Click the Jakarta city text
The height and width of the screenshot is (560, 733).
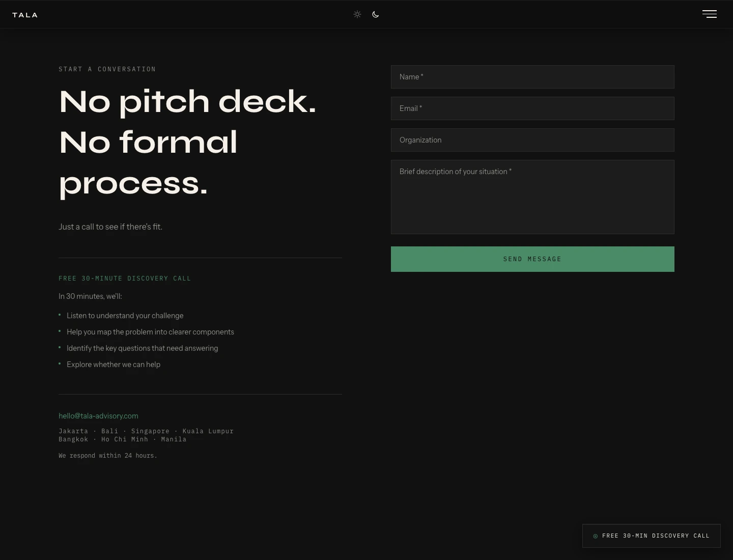[x=73, y=431]
